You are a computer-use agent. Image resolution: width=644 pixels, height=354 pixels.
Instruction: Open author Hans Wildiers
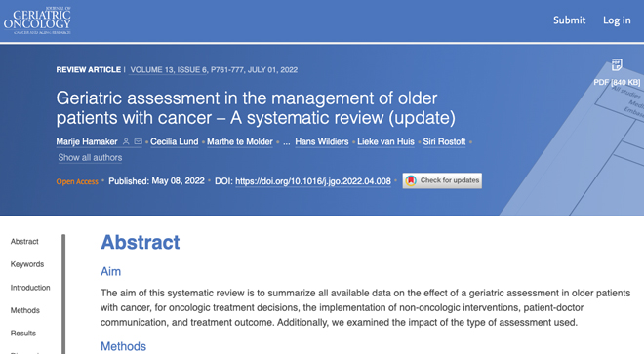click(x=322, y=141)
